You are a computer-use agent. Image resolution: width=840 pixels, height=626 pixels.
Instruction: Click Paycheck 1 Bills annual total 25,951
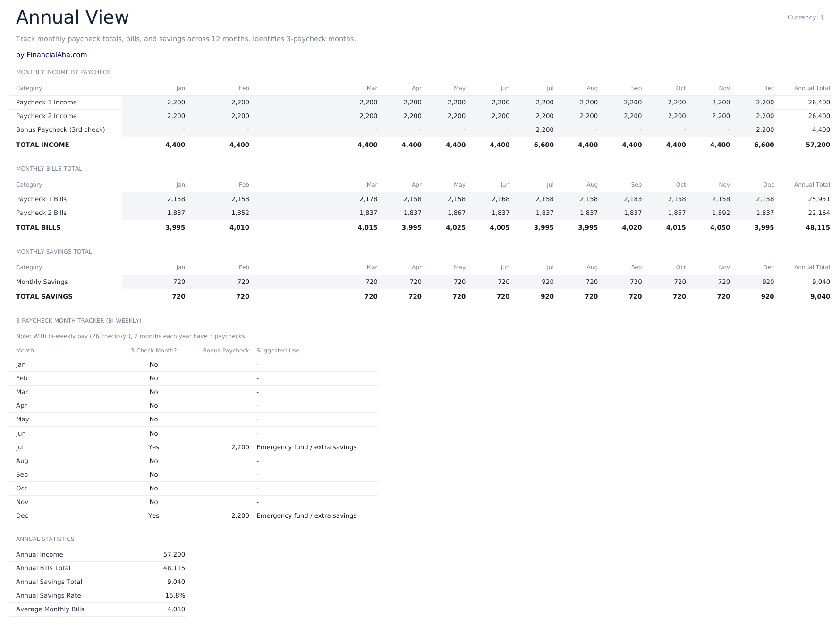point(819,199)
